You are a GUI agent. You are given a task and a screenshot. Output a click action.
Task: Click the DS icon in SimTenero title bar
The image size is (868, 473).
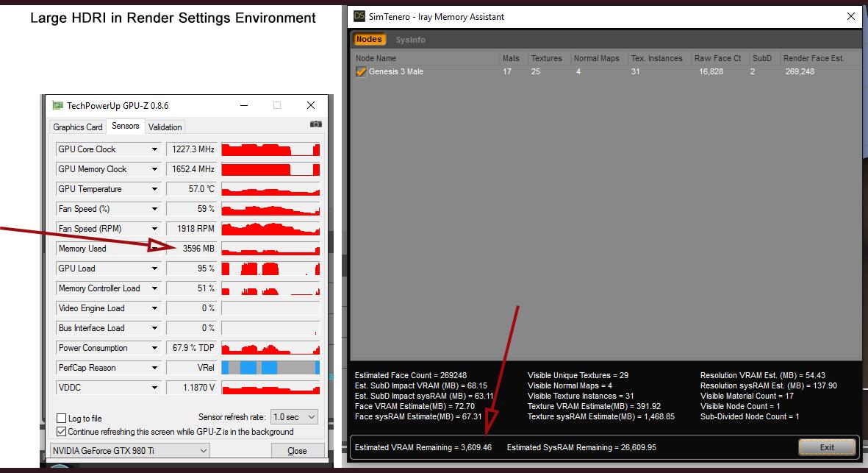click(359, 16)
